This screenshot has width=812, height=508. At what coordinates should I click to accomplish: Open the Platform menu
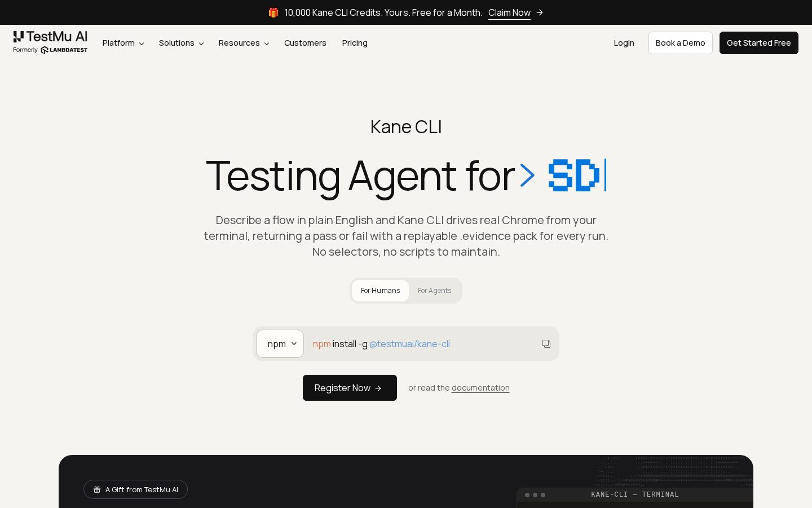coord(123,43)
